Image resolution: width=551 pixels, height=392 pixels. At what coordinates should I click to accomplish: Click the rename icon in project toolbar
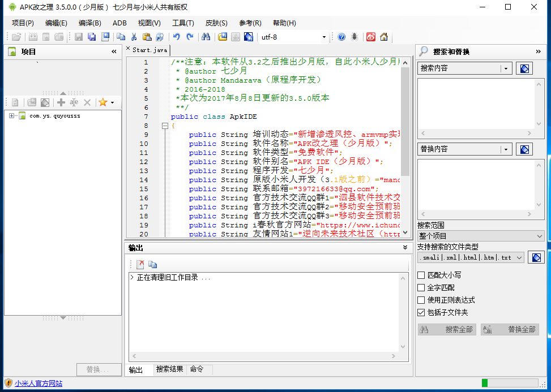(74, 102)
